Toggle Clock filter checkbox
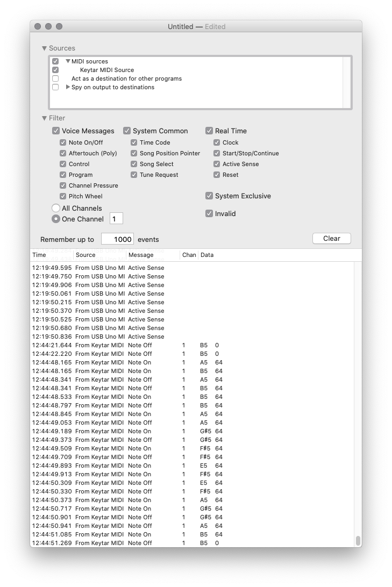This screenshot has width=392, height=587. coord(216,142)
